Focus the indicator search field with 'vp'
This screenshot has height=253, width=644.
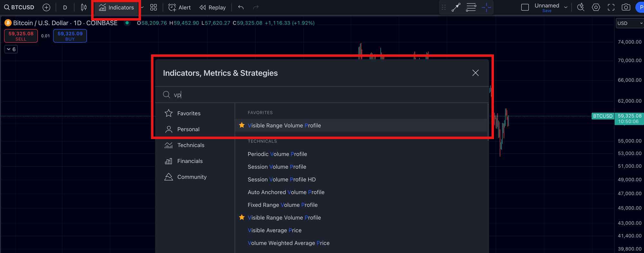[x=322, y=95]
